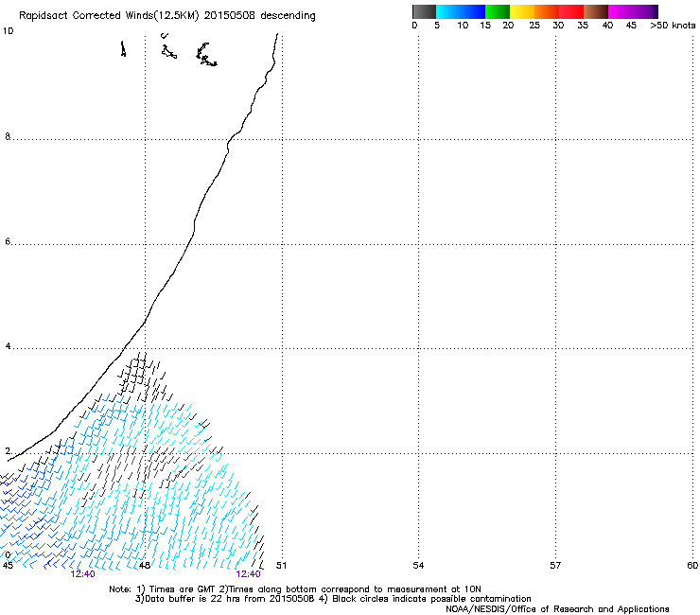Click the NOAA/NESDIS credit line
This screenshot has width=700, height=615.
557,609
